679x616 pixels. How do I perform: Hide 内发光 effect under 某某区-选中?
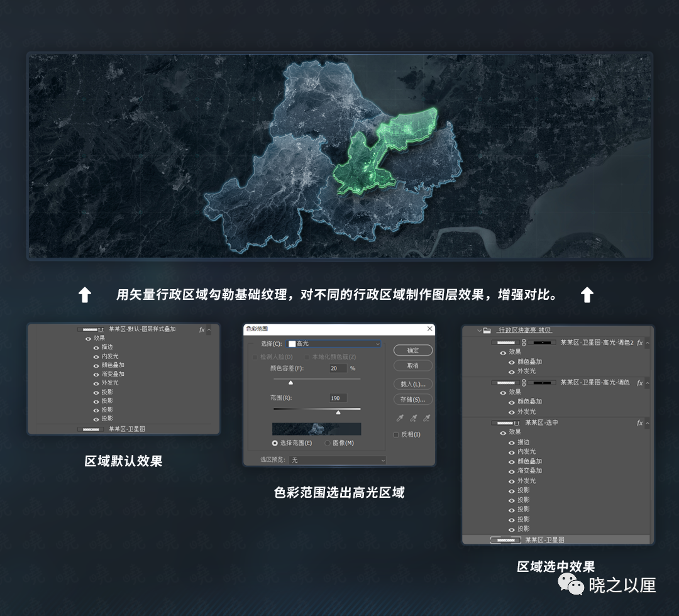click(511, 453)
